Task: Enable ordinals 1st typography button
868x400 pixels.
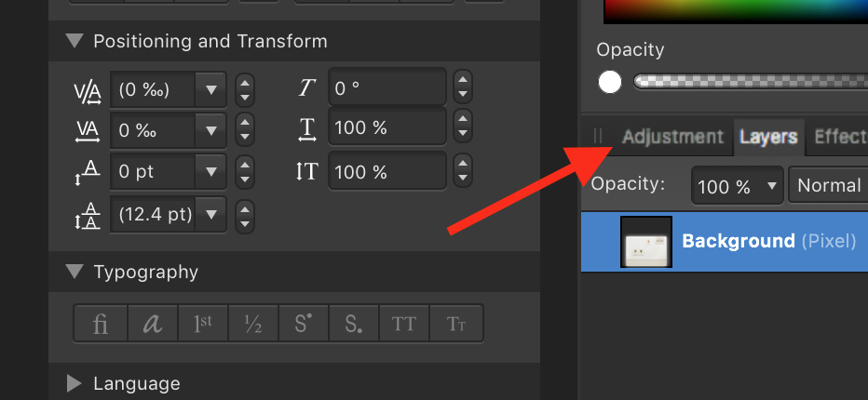Action: click(203, 323)
